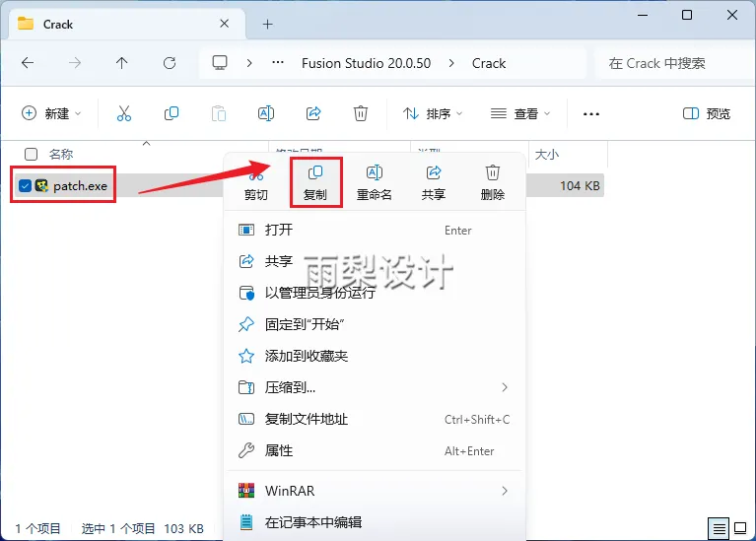Sort by the 大小 column header
The height and width of the screenshot is (541, 756).
click(x=547, y=155)
